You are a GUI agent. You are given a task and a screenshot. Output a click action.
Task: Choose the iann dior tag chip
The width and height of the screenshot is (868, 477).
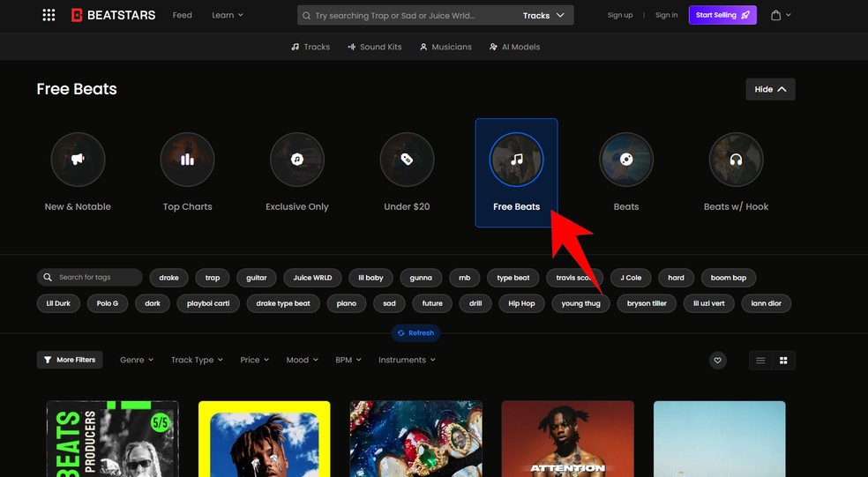pos(767,303)
